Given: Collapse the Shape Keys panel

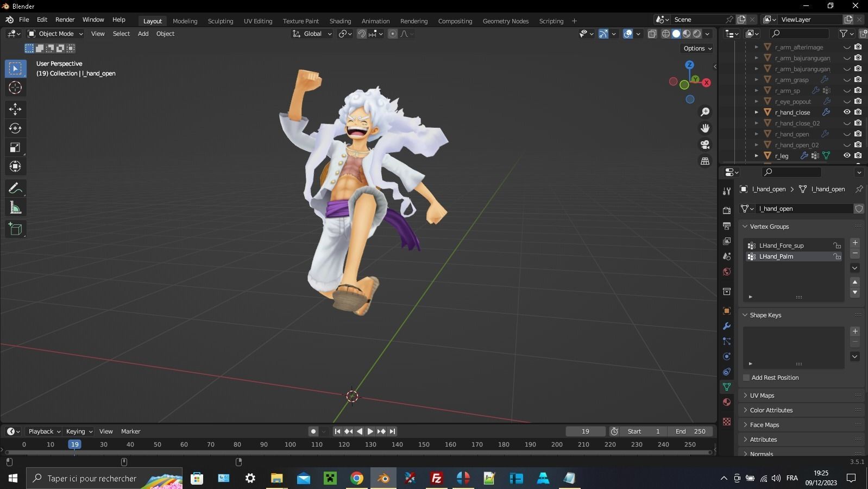Looking at the screenshot, I should (745, 315).
